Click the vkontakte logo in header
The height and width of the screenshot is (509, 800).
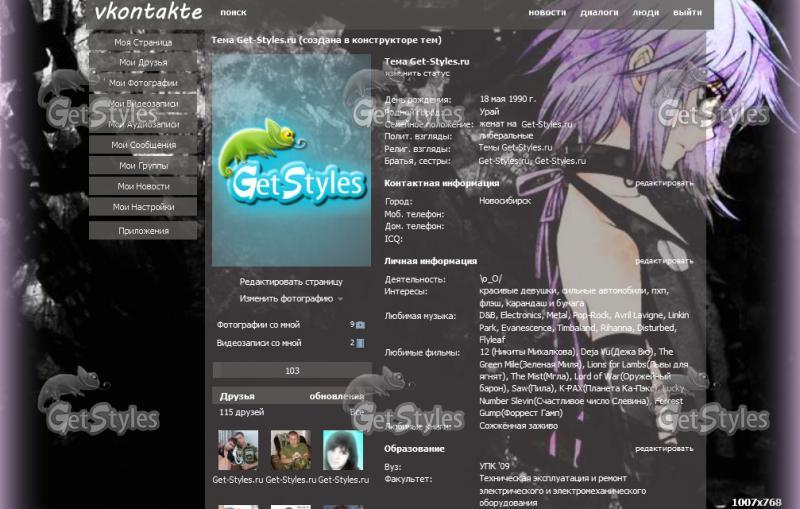point(148,13)
